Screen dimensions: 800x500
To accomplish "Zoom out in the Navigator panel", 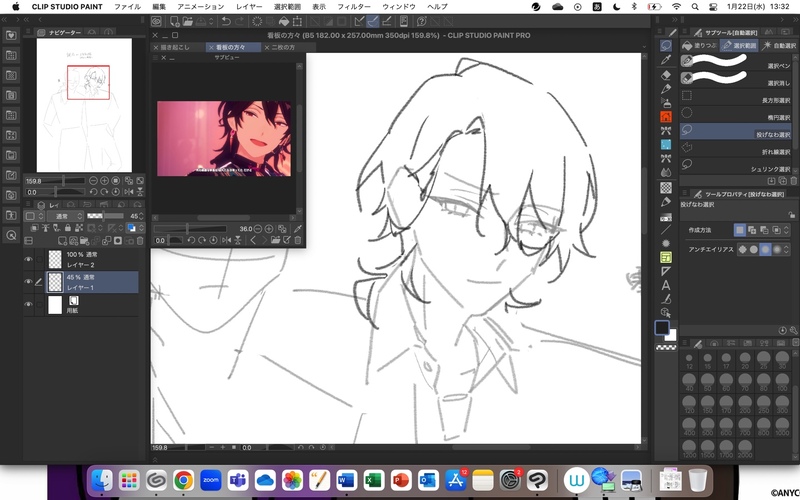I will pos(93,181).
